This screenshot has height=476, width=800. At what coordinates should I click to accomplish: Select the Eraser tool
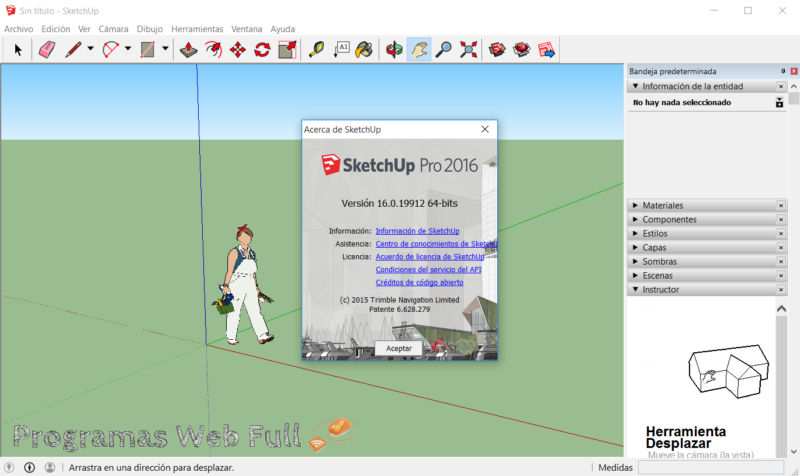(x=47, y=50)
